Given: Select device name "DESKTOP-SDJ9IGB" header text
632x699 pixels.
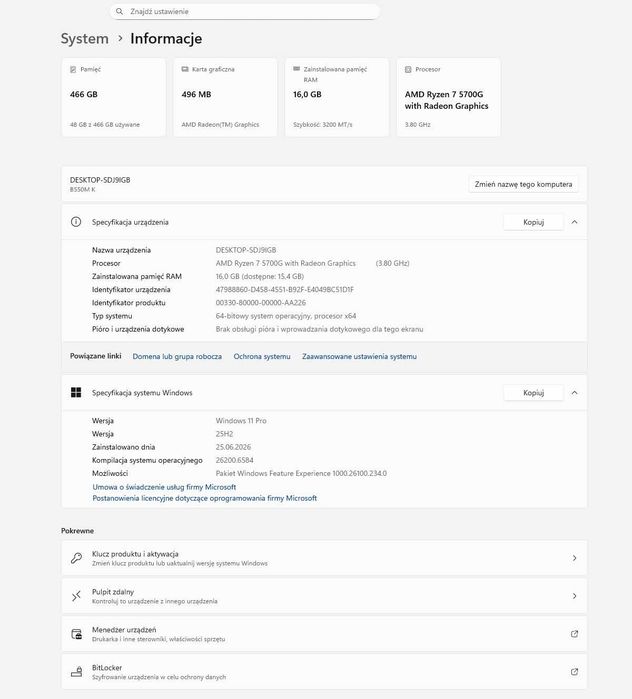Looking at the screenshot, I should point(100,180).
